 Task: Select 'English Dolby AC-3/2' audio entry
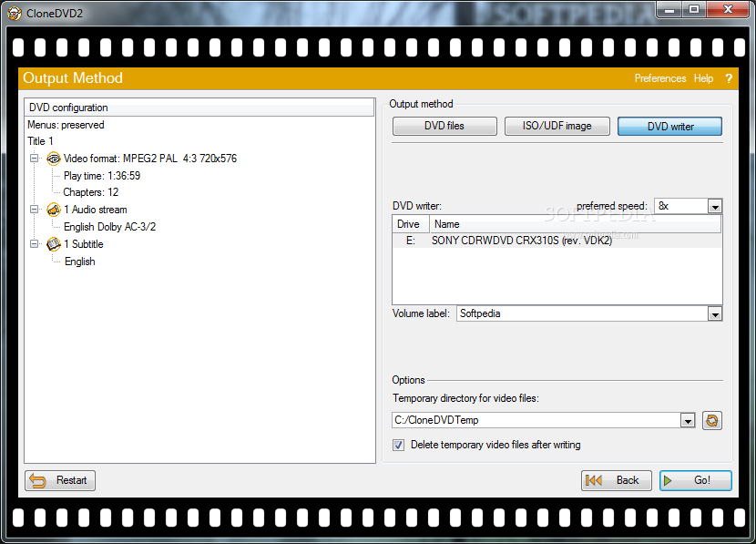pos(110,227)
